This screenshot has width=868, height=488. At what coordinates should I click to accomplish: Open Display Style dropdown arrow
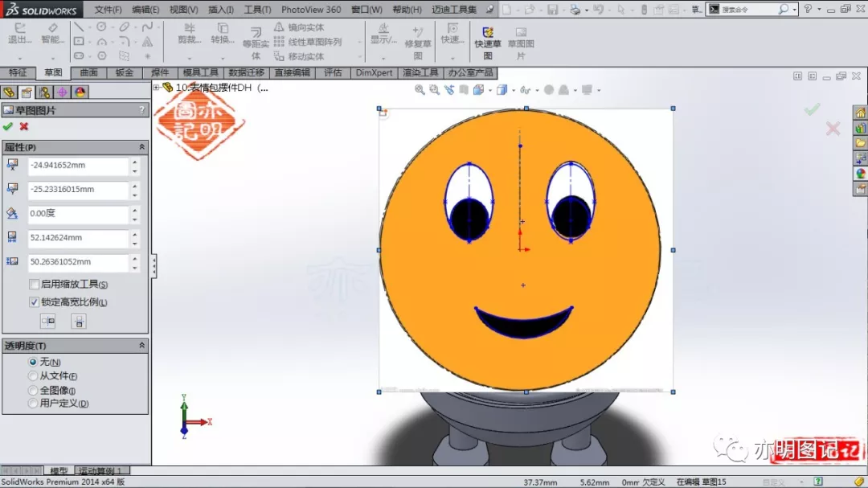(x=514, y=90)
